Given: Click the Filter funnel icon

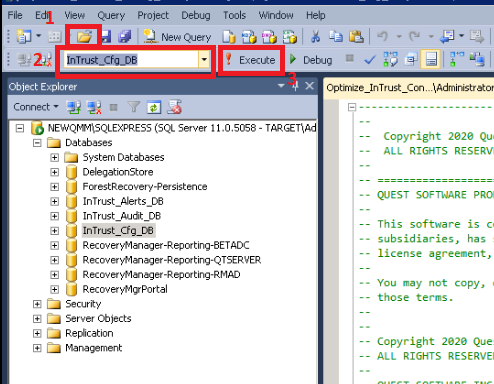Looking at the screenshot, I should (133, 107).
